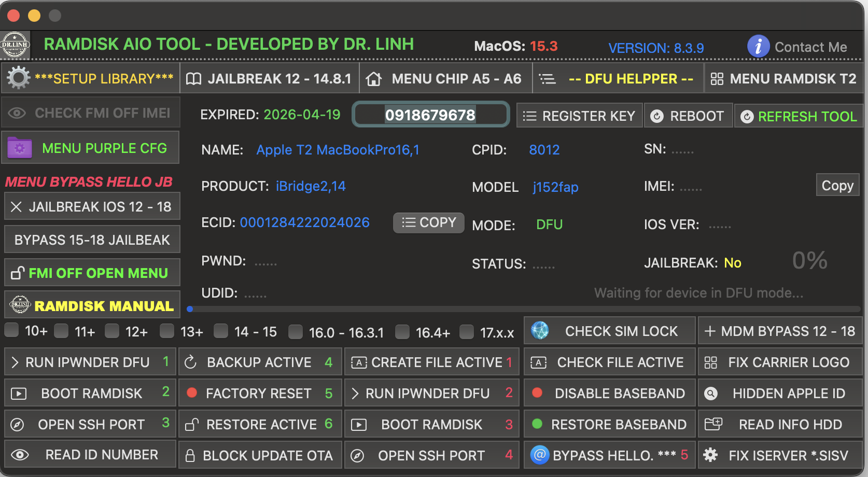868x477 pixels.
Task: Click the circular arrow icon on BACKUP ACTIVE
Action: [191, 362]
